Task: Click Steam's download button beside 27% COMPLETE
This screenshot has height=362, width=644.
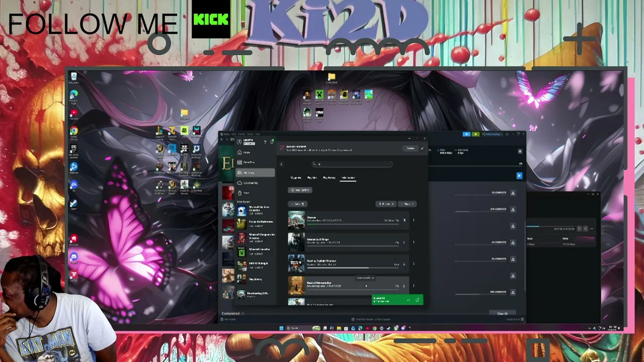Action: tap(513, 209)
